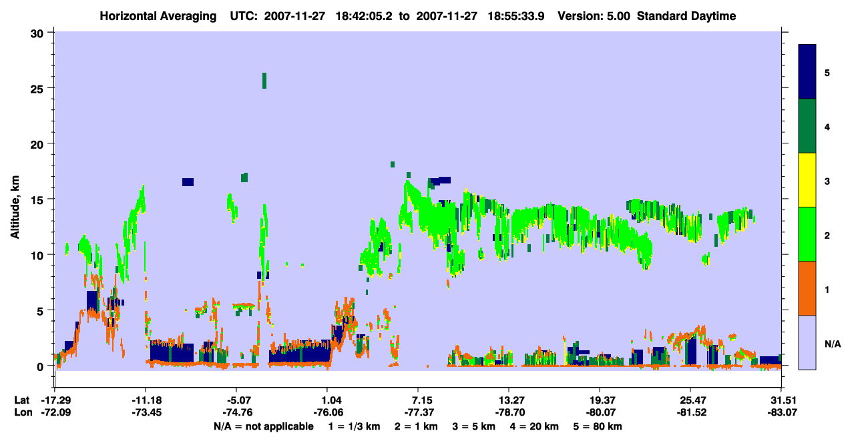Click the latitude value 25.47

[x=690, y=400]
